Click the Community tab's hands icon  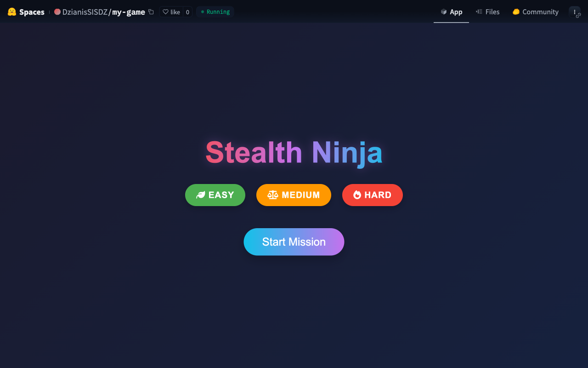coord(516,12)
